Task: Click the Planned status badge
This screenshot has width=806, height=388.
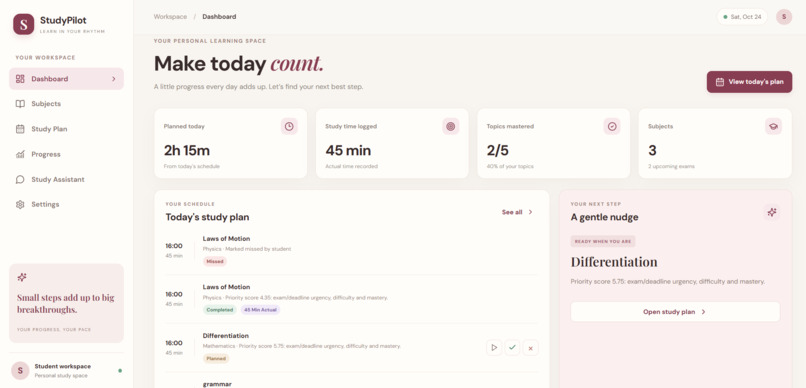Action: click(x=216, y=358)
